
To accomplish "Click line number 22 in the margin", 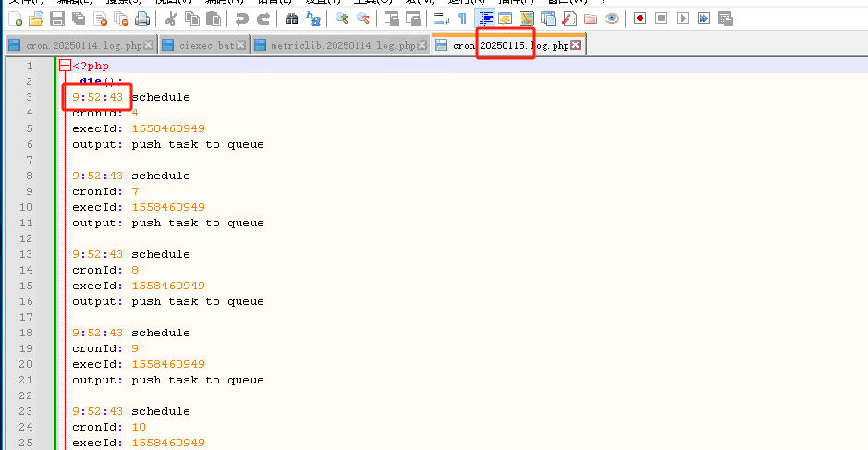I will point(27,395).
